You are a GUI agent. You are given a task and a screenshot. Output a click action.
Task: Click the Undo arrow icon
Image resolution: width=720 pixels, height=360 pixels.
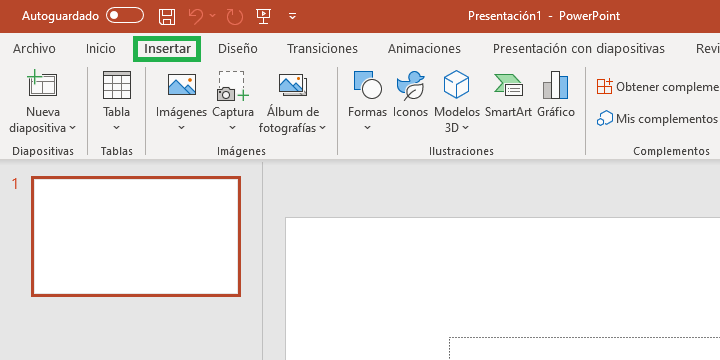(196, 17)
